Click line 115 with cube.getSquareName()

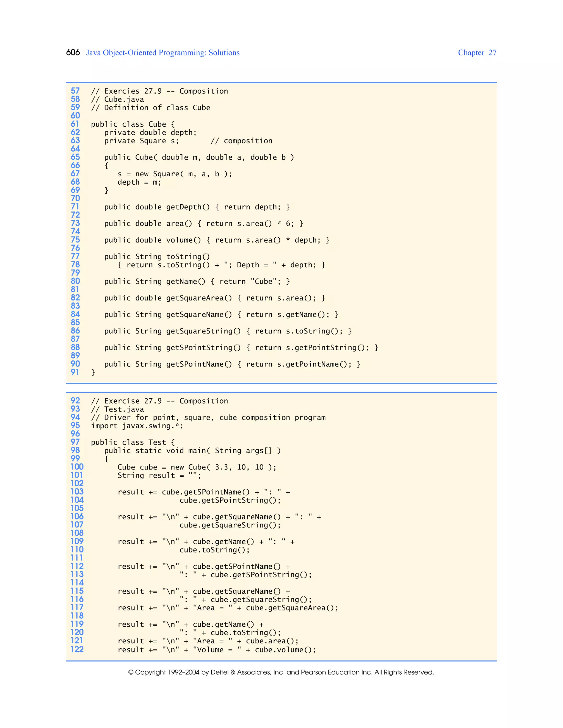tap(204, 591)
